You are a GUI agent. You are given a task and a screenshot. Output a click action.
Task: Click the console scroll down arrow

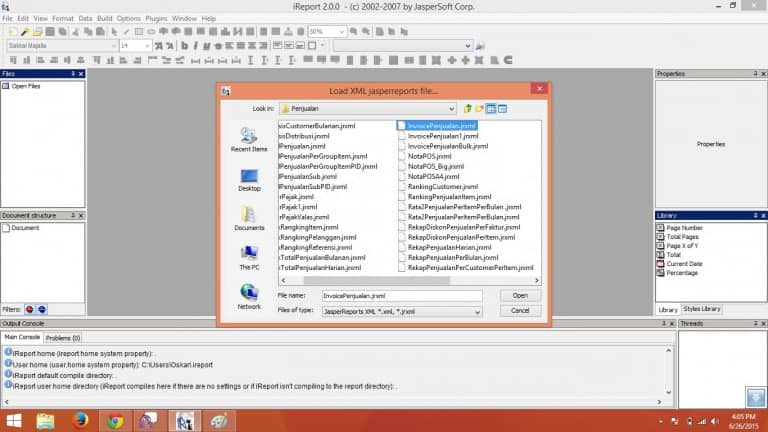tap(669, 392)
